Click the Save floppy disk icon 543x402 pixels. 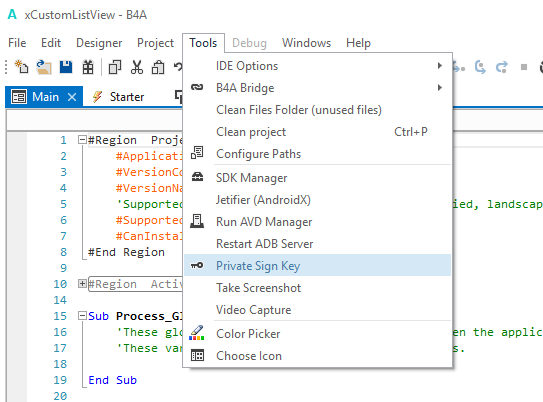pyautogui.click(x=66, y=67)
